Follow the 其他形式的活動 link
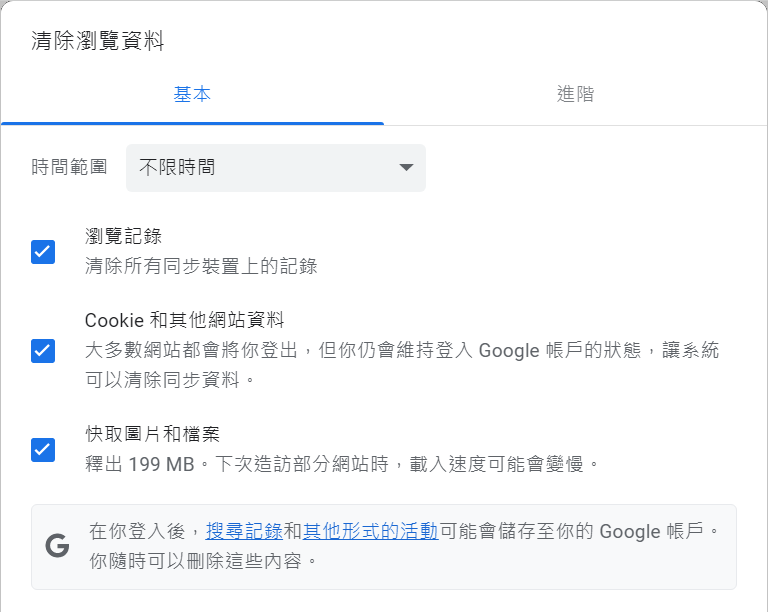The width and height of the screenshot is (768, 612). pos(370,531)
